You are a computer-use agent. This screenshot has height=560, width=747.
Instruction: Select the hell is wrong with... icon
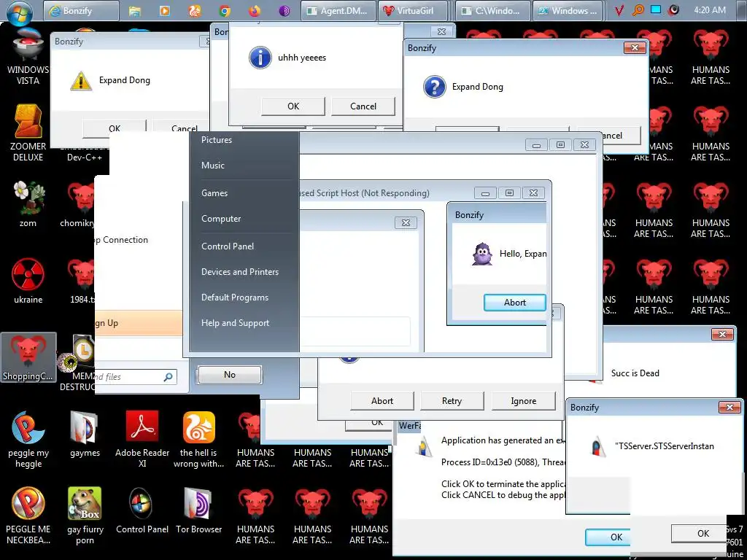click(198, 439)
